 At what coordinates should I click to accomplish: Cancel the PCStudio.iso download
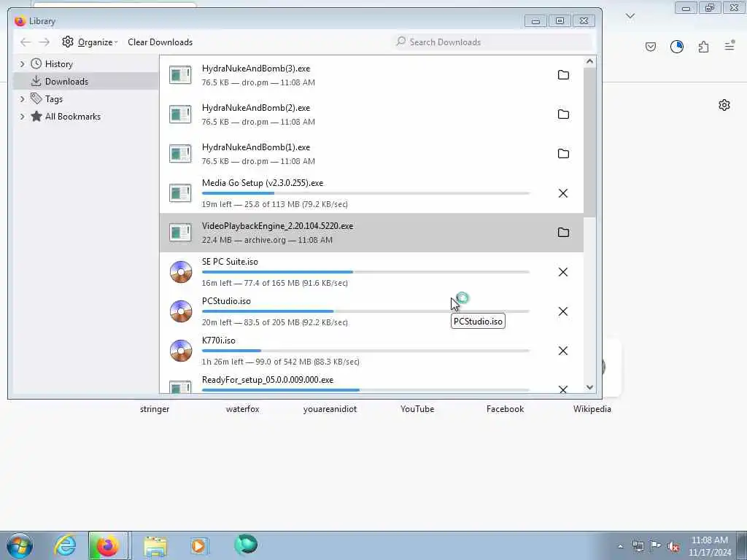(x=563, y=311)
